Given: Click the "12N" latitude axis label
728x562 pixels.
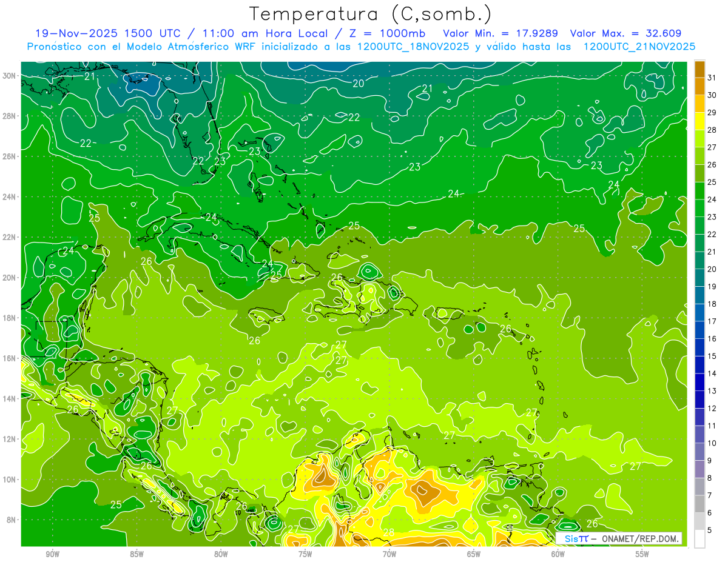Looking at the screenshot, I should click(x=9, y=439).
